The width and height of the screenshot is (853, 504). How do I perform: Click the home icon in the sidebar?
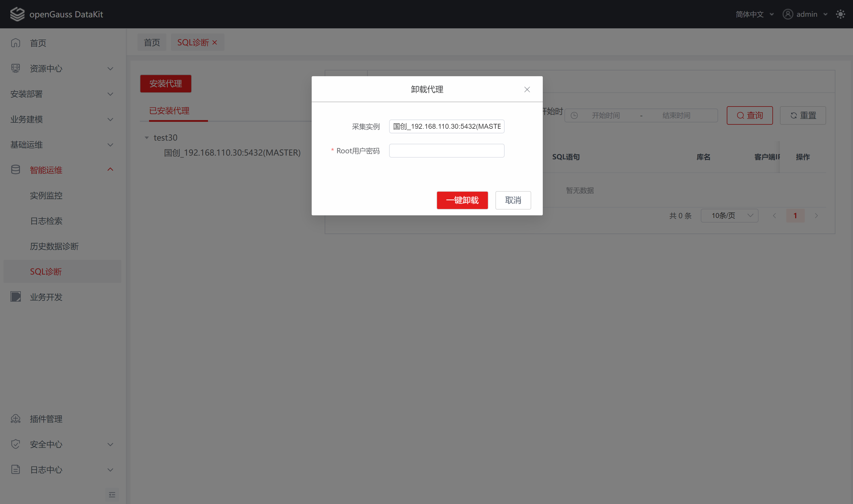click(16, 43)
